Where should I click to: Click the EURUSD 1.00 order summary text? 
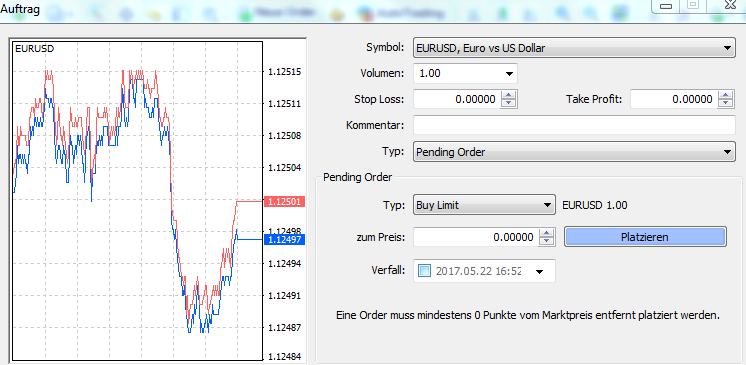[x=595, y=206]
